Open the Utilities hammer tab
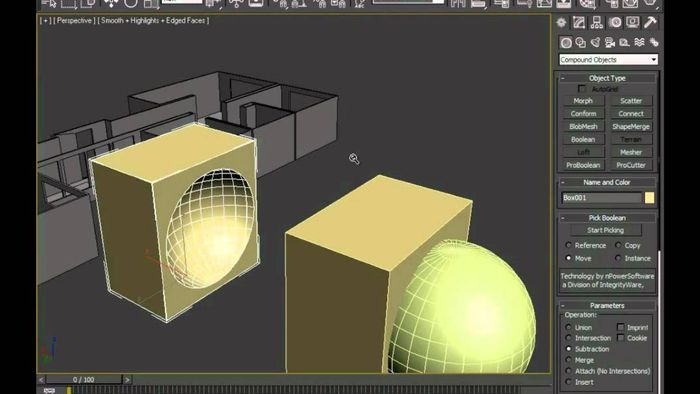The image size is (700, 394). tap(650, 22)
